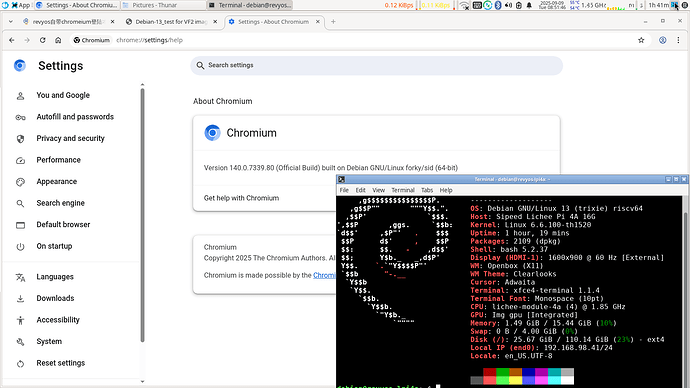Click the date and time clock in panel
Screen dimensions: 690x388
[x=553, y=5]
